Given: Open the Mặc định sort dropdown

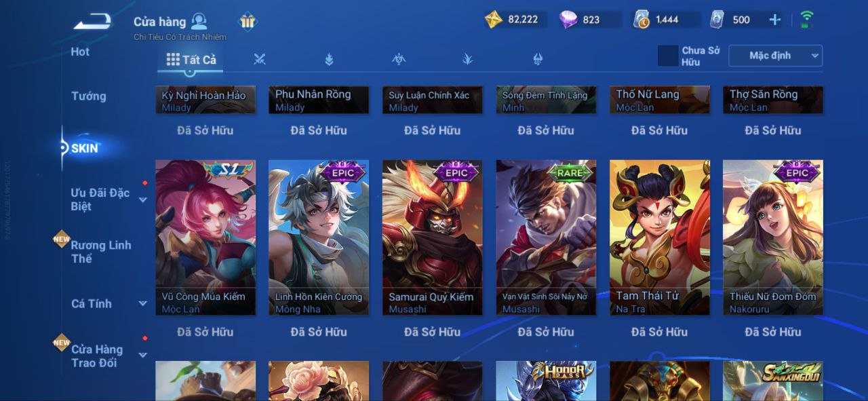Looking at the screenshot, I should (776, 56).
